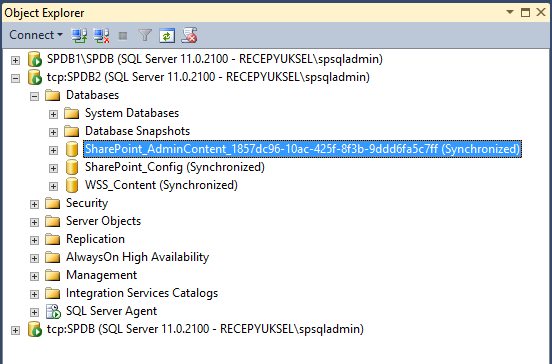
Task: Click the tcp:SPDB2 server icon
Action: point(35,77)
